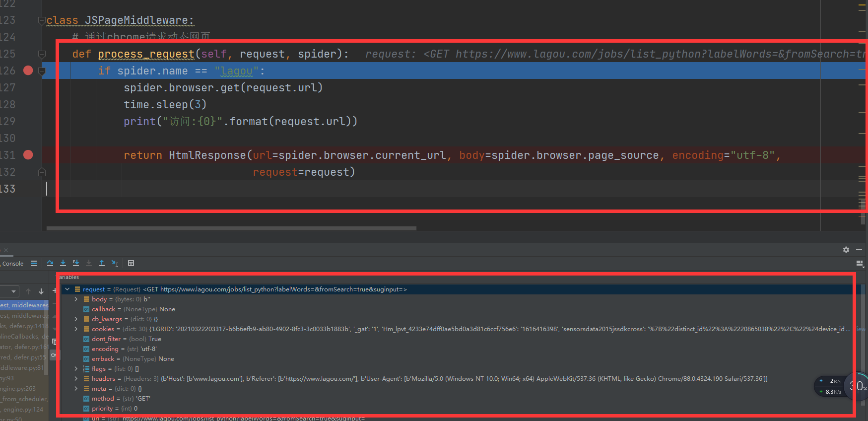Select the engine.py:124 stack frame
The height and width of the screenshot is (421, 868).
tap(24, 409)
